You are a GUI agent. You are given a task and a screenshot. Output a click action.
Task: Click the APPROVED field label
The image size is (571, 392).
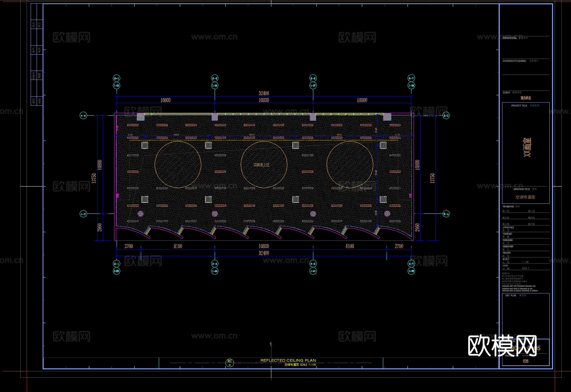coord(508,227)
